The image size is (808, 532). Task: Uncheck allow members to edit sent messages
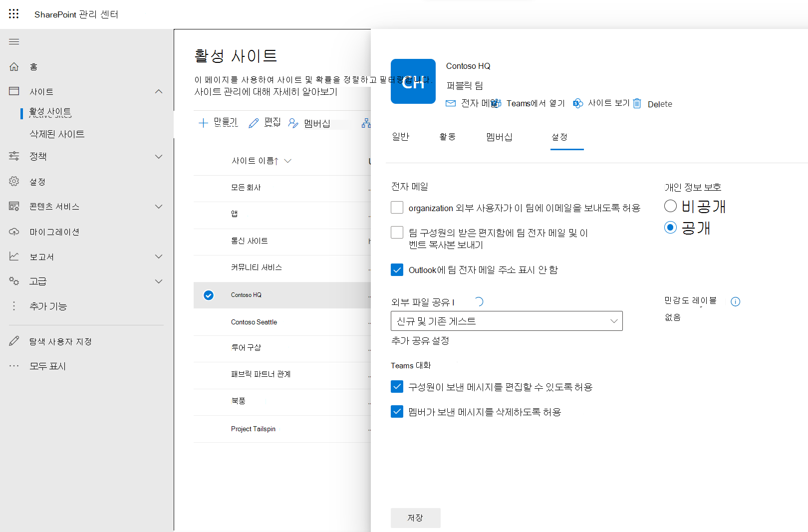[397, 386]
